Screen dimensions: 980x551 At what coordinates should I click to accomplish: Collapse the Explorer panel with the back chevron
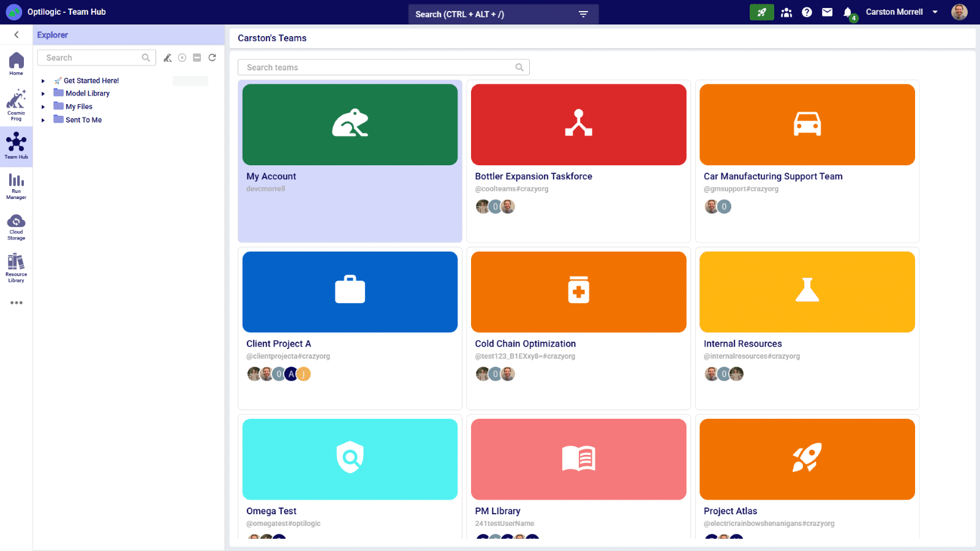click(17, 35)
